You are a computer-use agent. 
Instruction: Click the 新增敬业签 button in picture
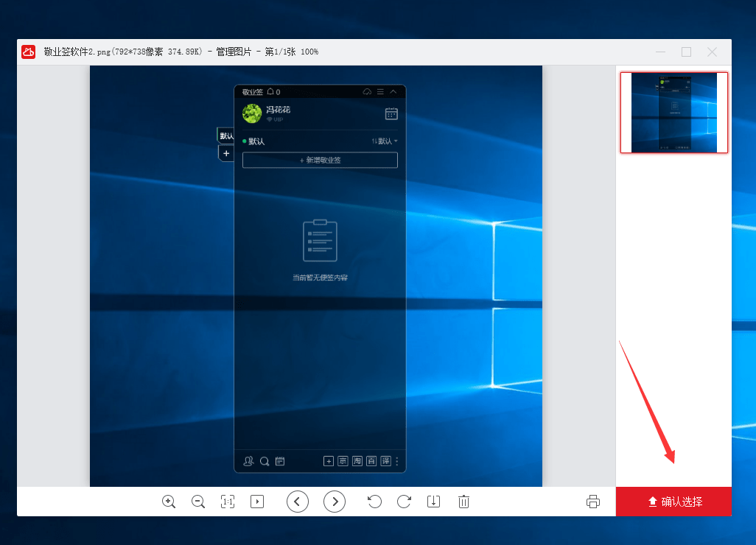320,160
